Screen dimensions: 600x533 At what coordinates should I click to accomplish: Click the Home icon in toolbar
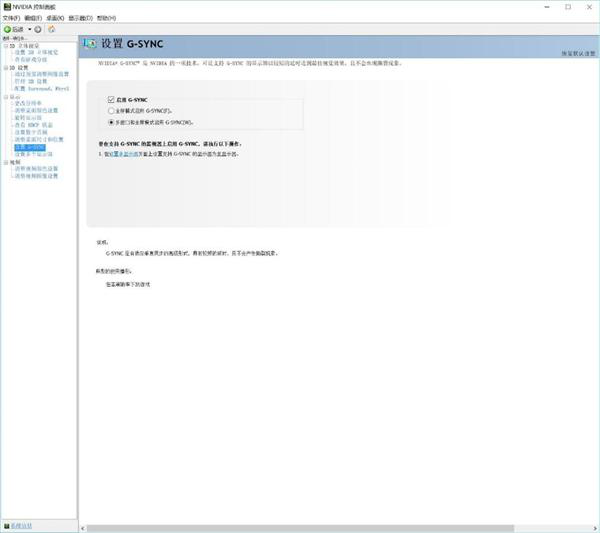click(51, 29)
